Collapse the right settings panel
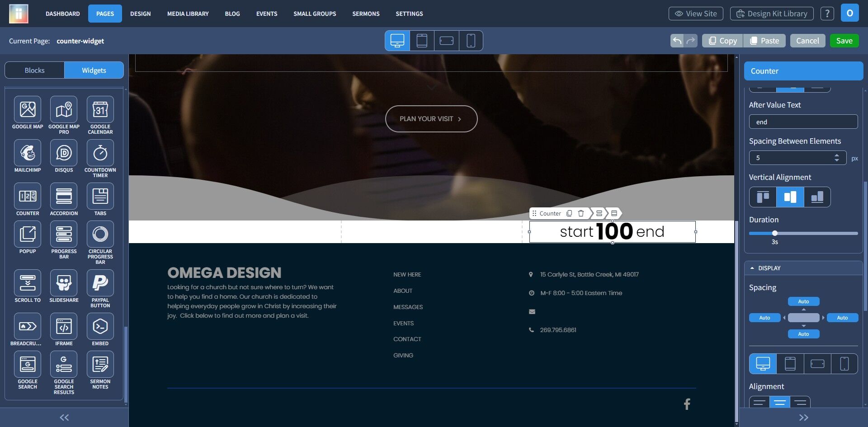 coord(803,418)
